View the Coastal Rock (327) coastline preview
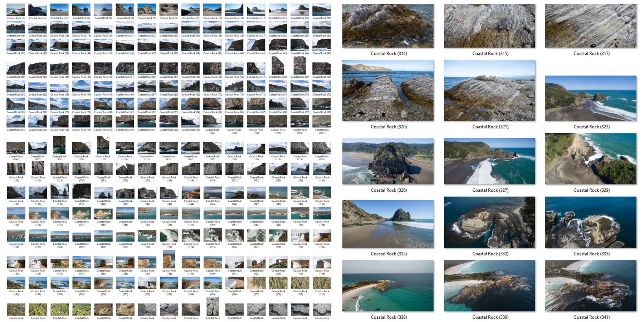Viewport: 644px width, 322px height. 489,160
